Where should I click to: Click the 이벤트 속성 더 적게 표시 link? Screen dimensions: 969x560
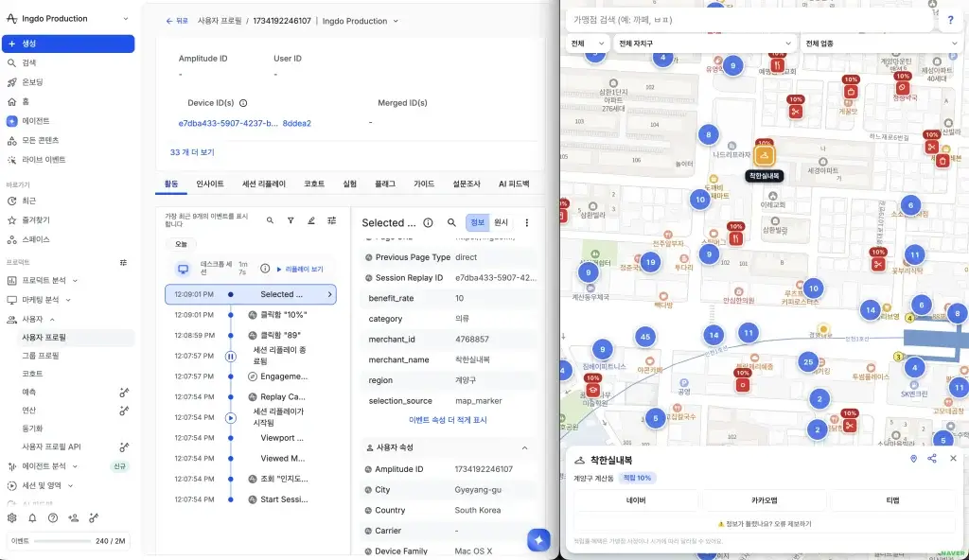tap(448, 420)
